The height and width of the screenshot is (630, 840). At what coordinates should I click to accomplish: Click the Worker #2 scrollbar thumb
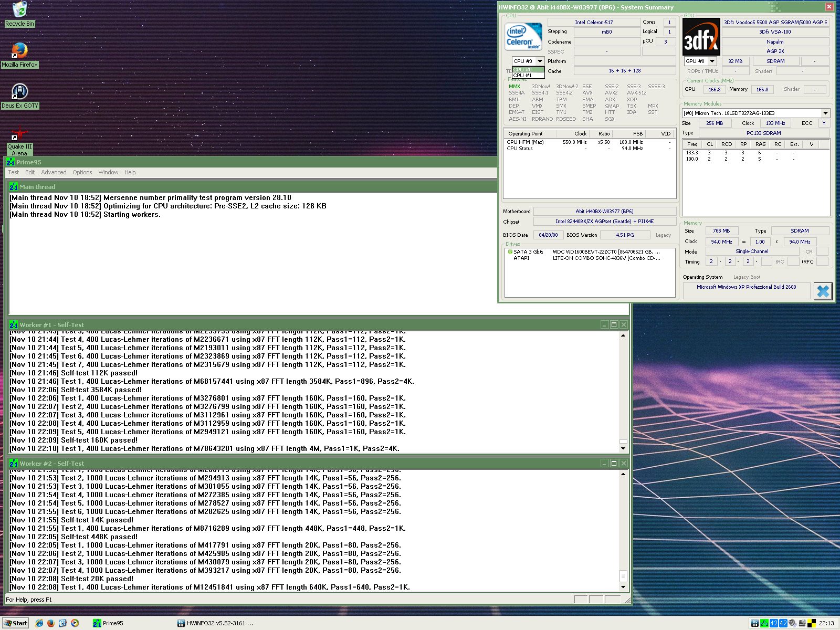623,576
